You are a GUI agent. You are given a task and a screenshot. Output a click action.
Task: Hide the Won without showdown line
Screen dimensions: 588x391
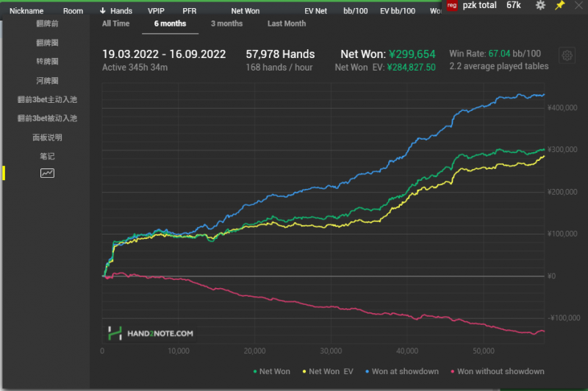coord(496,371)
